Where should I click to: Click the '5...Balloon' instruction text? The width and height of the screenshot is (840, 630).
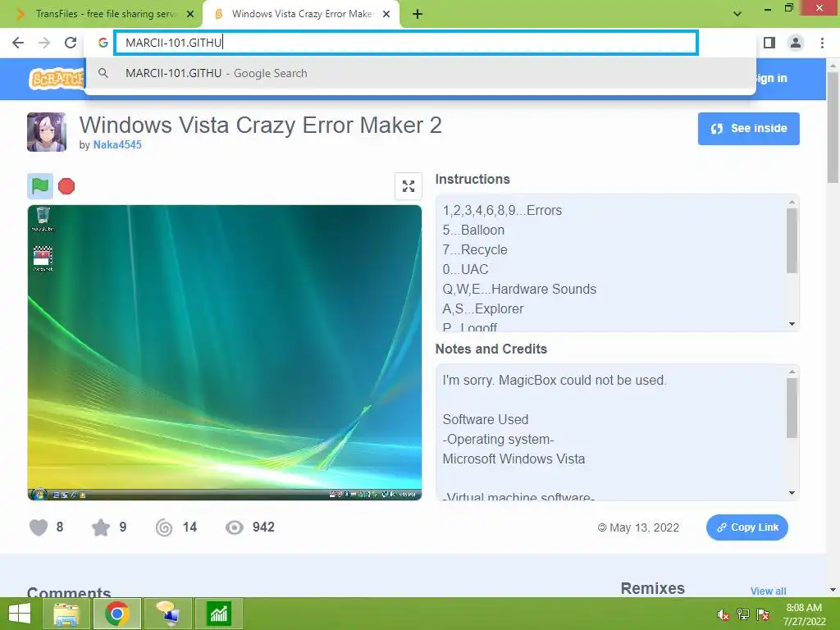click(x=473, y=231)
